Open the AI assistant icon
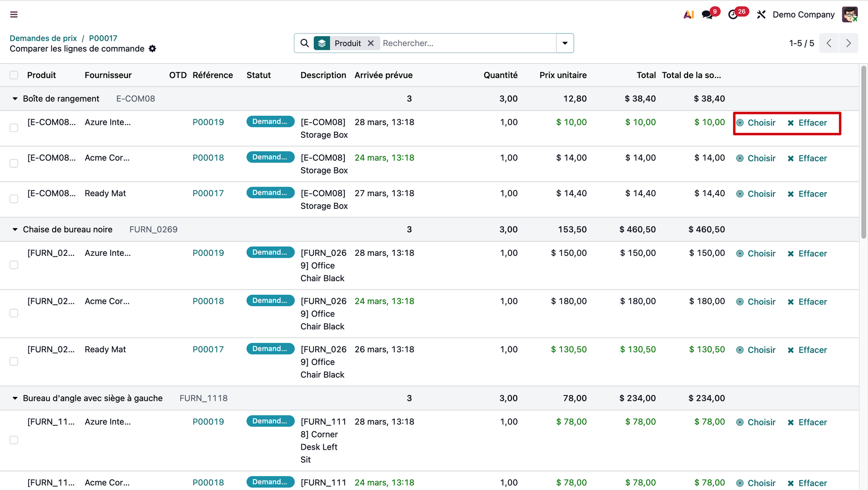 689,14
